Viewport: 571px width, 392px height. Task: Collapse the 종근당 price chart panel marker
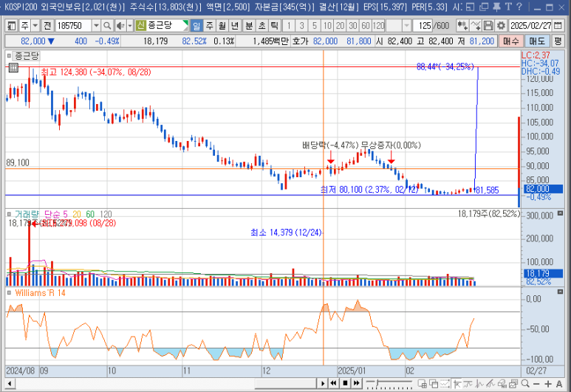[x=9, y=56]
